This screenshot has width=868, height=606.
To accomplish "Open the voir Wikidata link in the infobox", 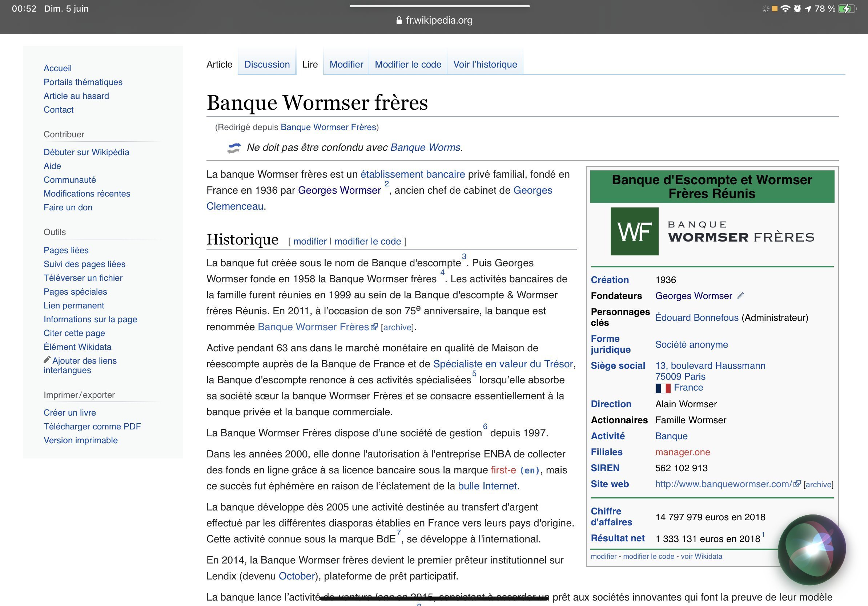I will (x=701, y=556).
